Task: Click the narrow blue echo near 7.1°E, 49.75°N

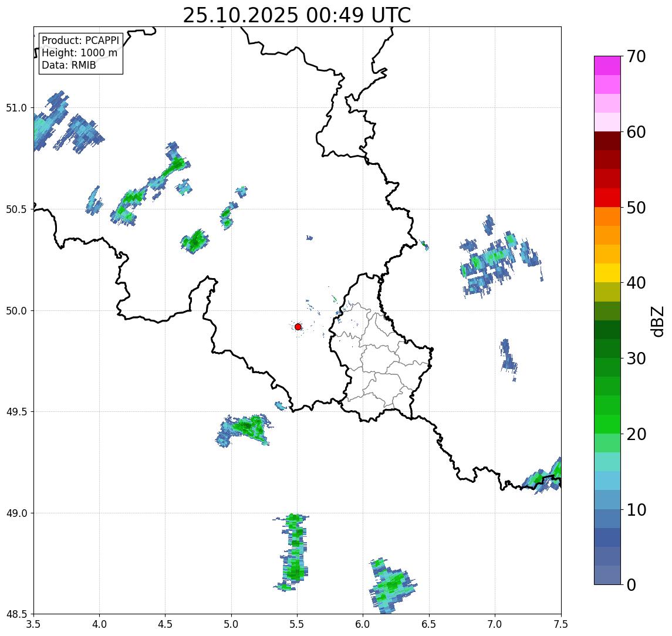Action: tap(508, 359)
